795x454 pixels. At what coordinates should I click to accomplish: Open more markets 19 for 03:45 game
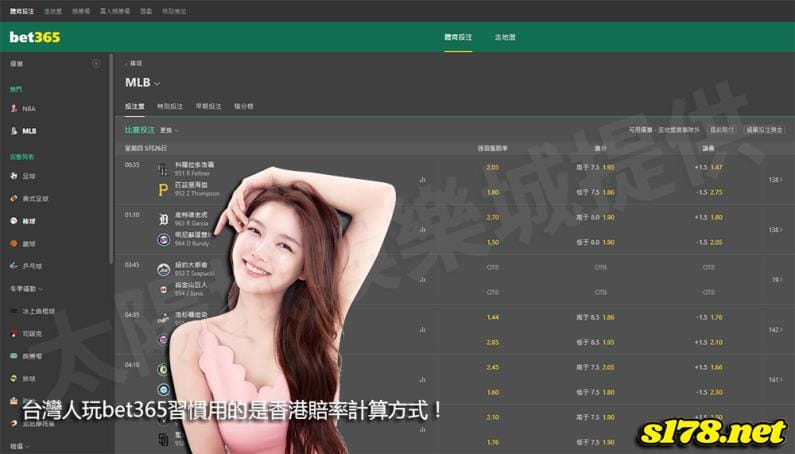tap(777, 280)
